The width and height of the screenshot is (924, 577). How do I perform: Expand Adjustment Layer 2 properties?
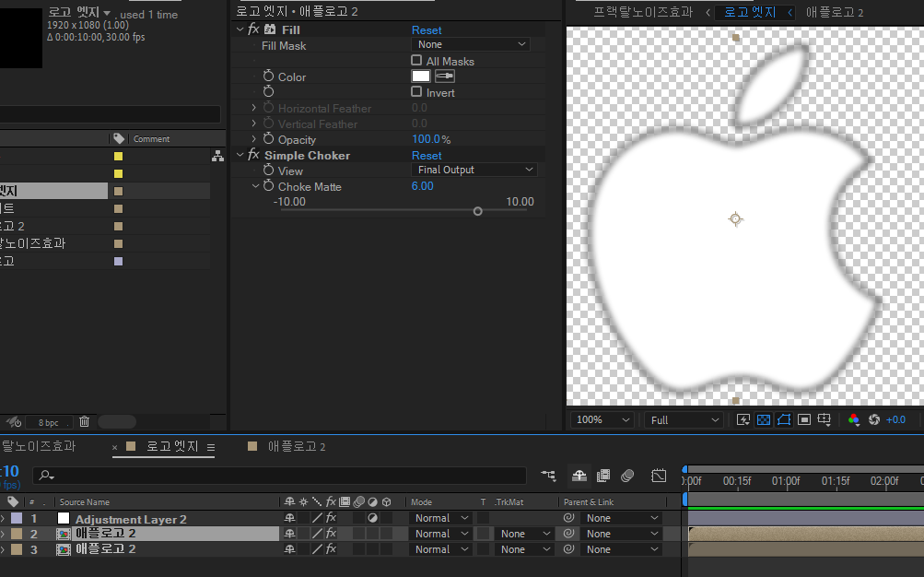3,518
